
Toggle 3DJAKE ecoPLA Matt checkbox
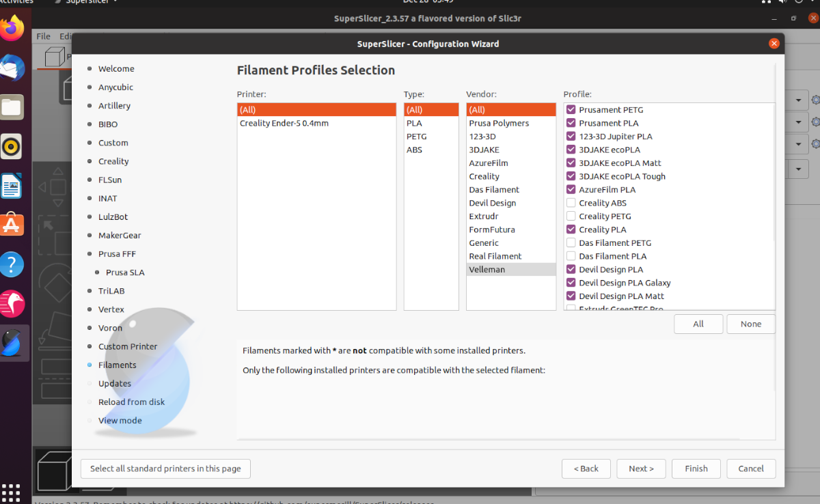point(571,163)
